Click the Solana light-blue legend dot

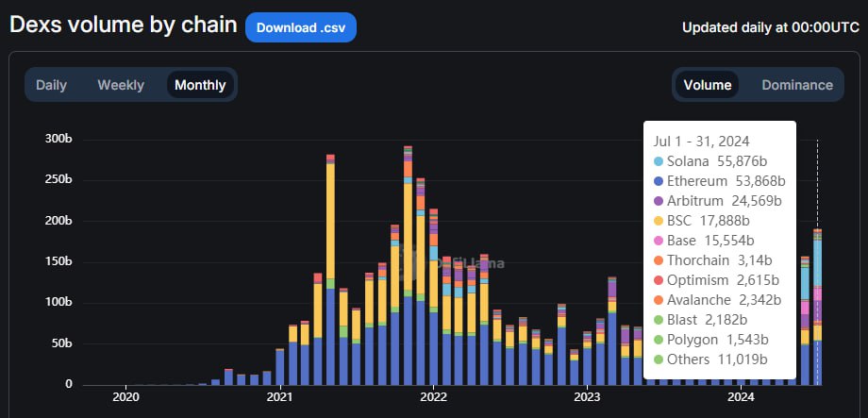659,161
